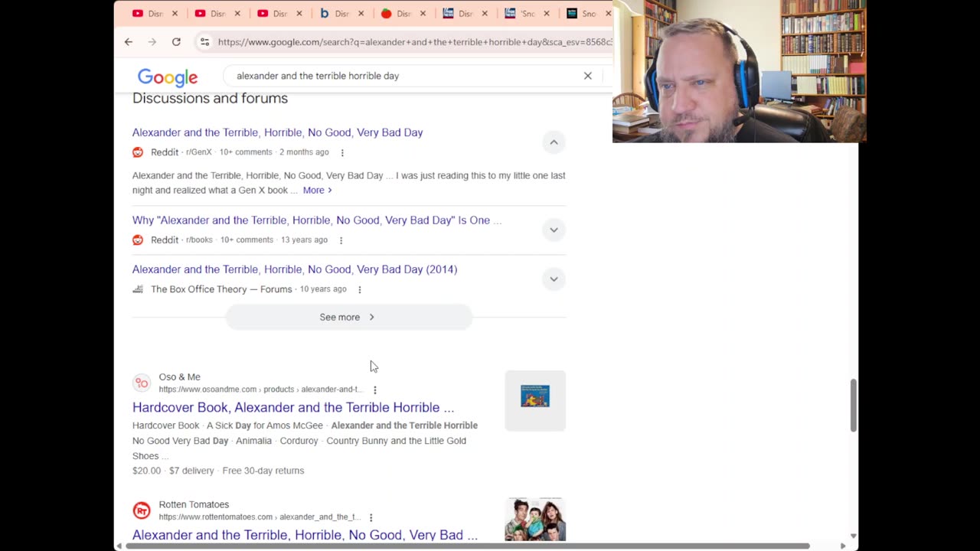Open options dots for Rotten Tomatoes result
980x551 pixels.
pyautogui.click(x=371, y=517)
